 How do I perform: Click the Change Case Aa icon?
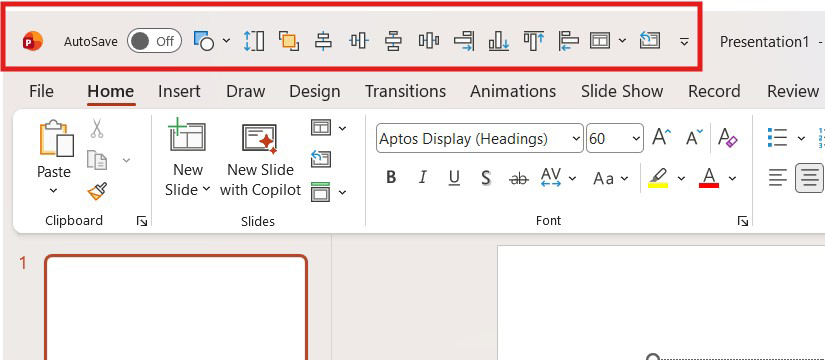[603, 178]
